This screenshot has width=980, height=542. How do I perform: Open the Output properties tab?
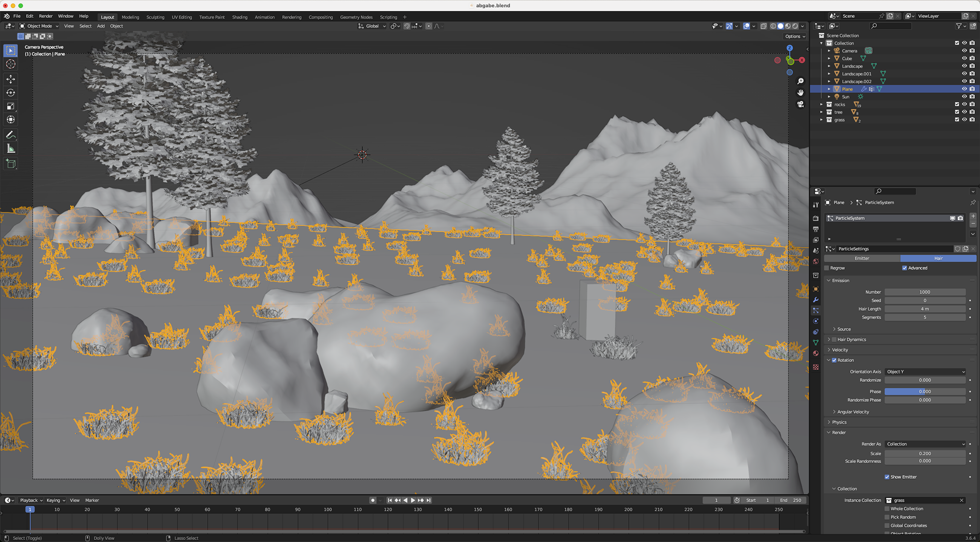816,229
